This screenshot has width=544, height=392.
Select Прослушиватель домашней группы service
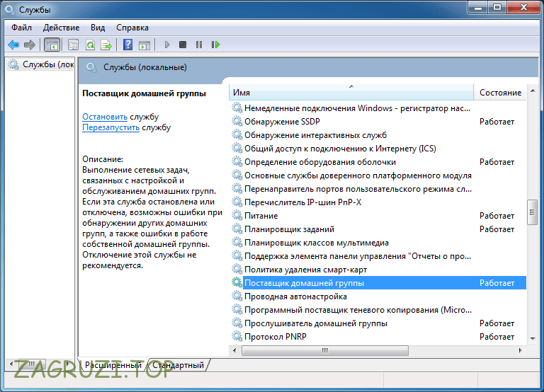[x=316, y=323]
